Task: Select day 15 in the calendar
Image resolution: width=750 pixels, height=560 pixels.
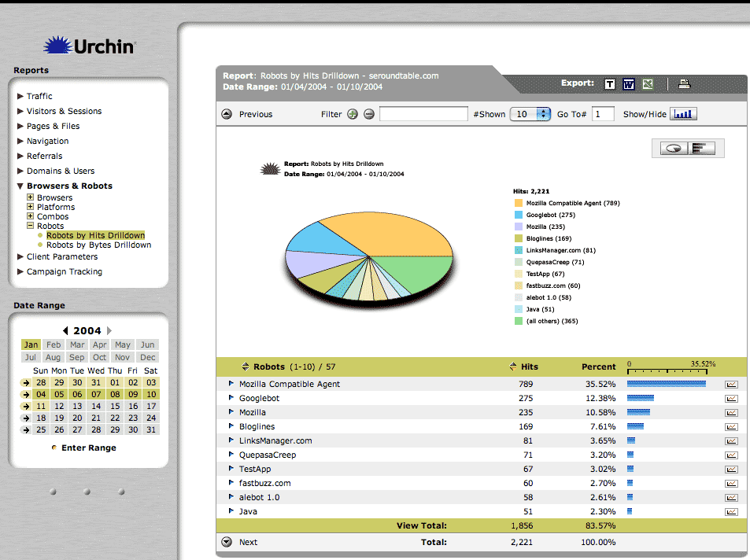Action: pyautogui.click(x=115, y=406)
